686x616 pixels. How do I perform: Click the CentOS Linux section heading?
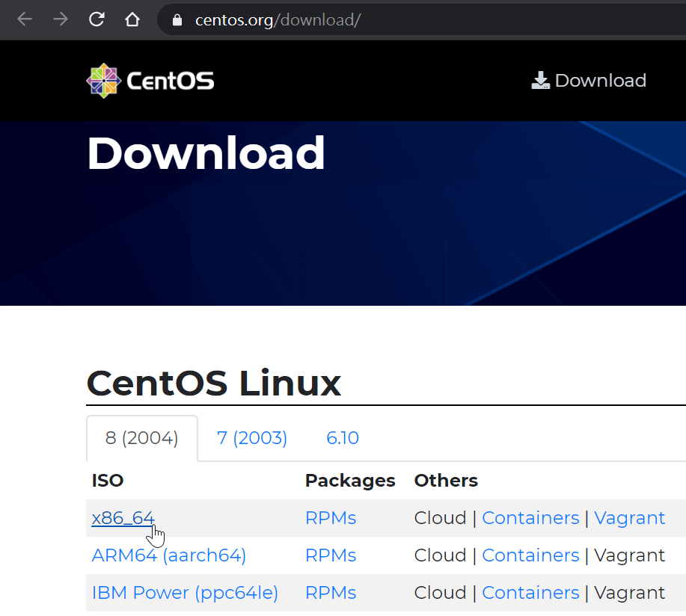click(213, 383)
